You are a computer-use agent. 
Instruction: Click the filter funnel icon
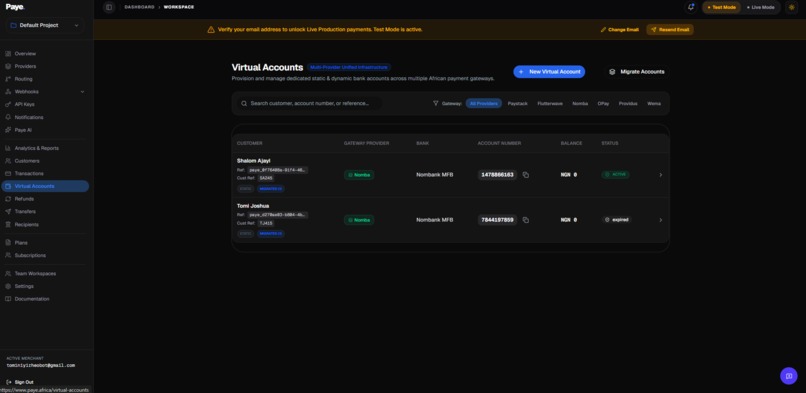tap(435, 103)
